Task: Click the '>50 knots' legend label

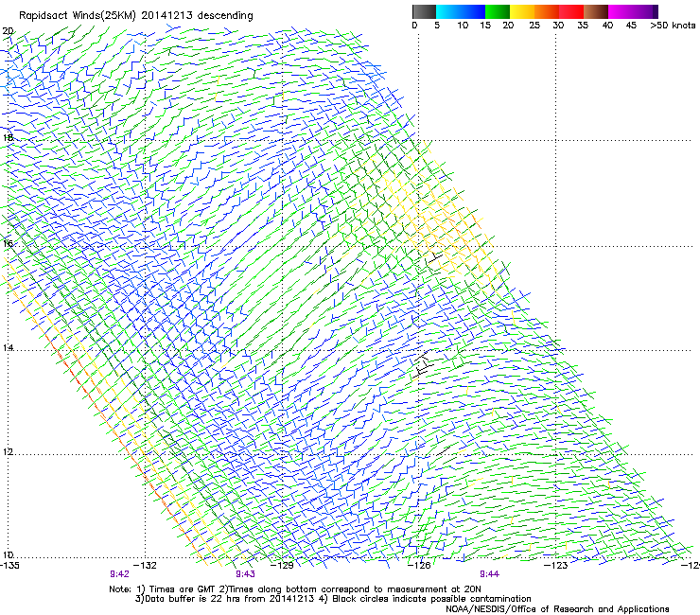Action: 673,26
